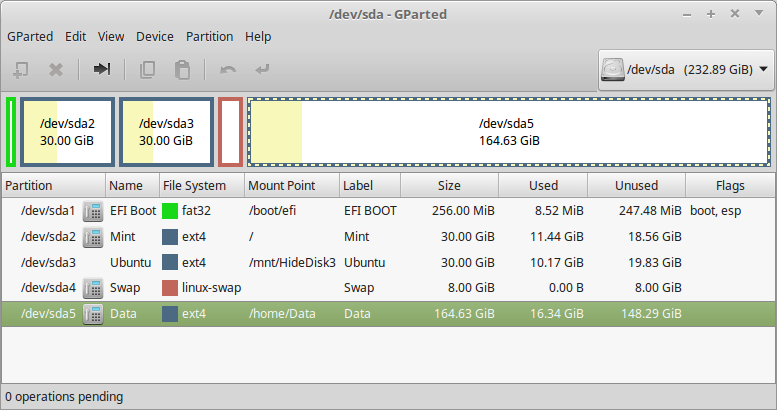777x410 pixels.
Task: Click the key icon next to /dev/sda4
Action: pyautogui.click(x=93, y=288)
